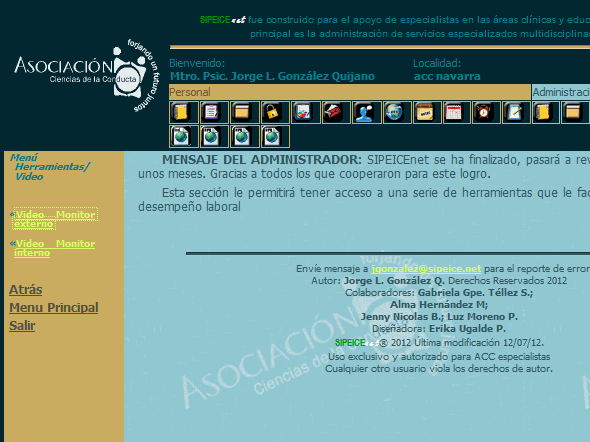Open the globe web icon in Personal row
Screen dimensions: 590x442
(x=397, y=112)
